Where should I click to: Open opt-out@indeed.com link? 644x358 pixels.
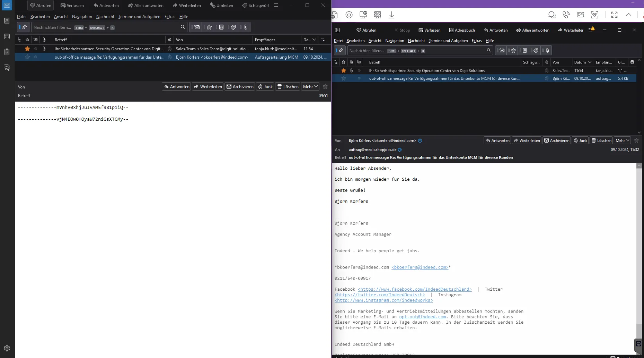click(422, 316)
